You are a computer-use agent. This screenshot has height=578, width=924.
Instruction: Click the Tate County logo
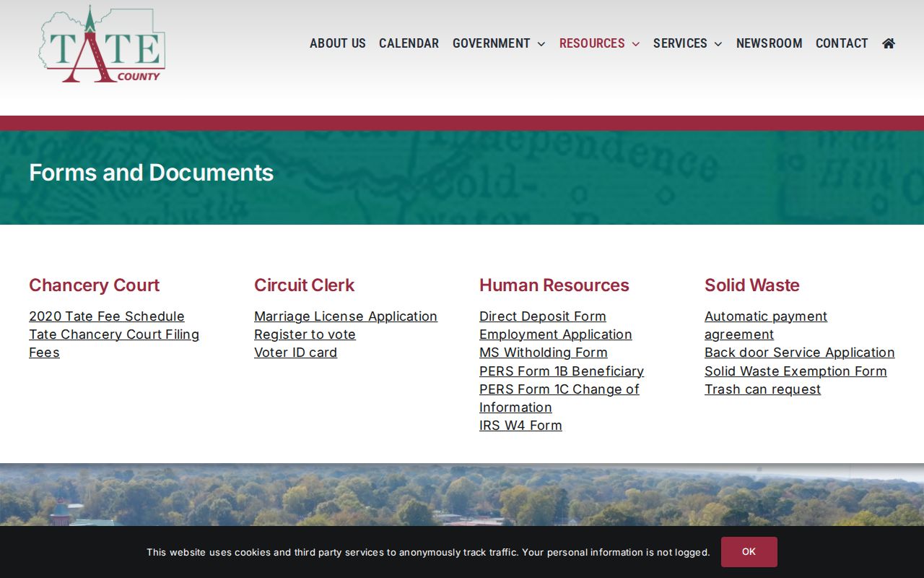click(102, 44)
